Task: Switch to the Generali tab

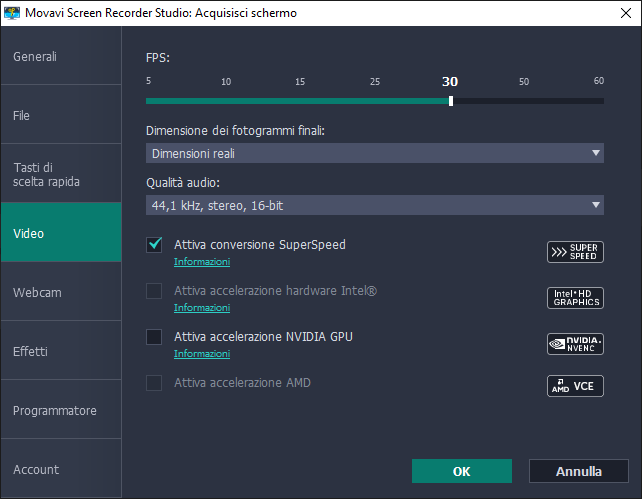Action: click(61, 56)
